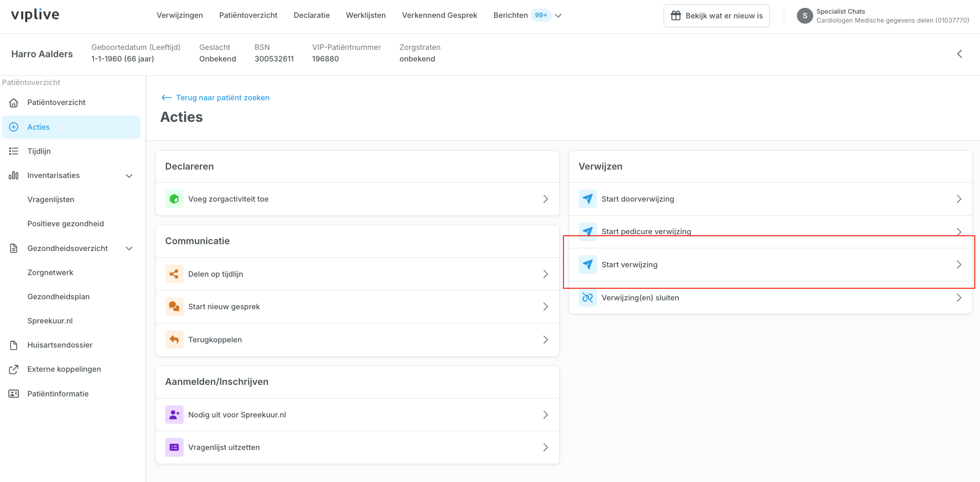Open the Declaratie menu item

click(x=312, y=15)
